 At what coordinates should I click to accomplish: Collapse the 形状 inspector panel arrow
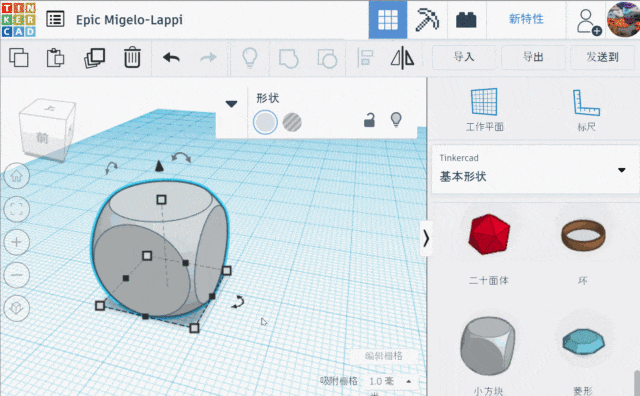(231, 104)
